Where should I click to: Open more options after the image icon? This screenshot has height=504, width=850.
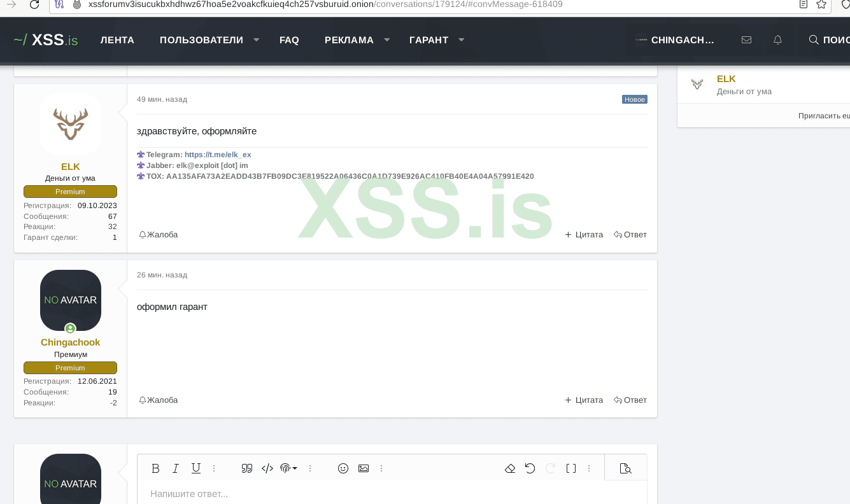pyautogui.click(x=381, y=468)
